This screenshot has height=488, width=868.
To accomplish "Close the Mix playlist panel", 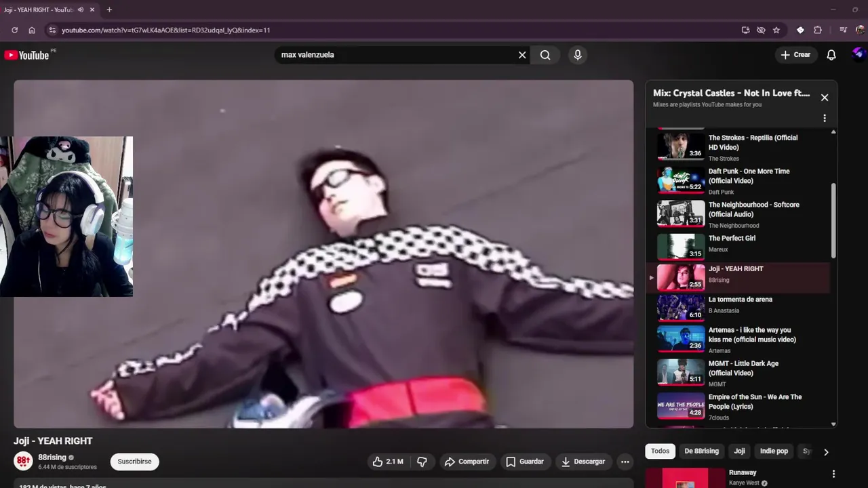I will [825, 98].
